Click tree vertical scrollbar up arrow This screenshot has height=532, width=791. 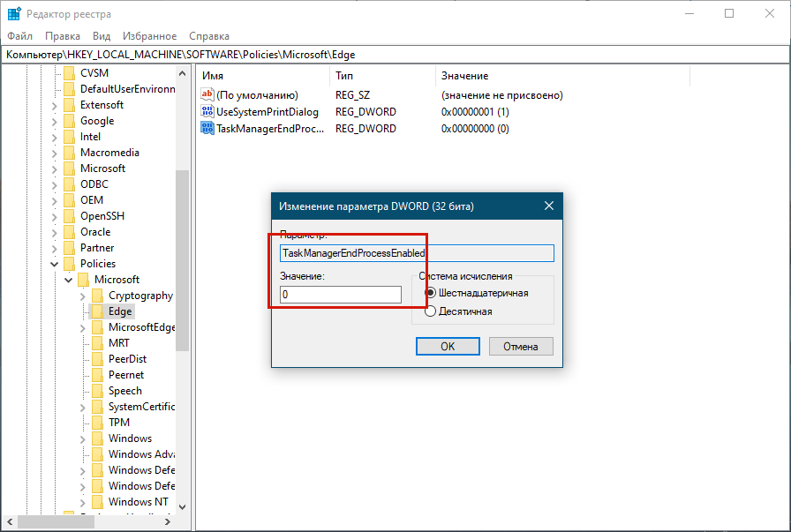click(183, 73)
